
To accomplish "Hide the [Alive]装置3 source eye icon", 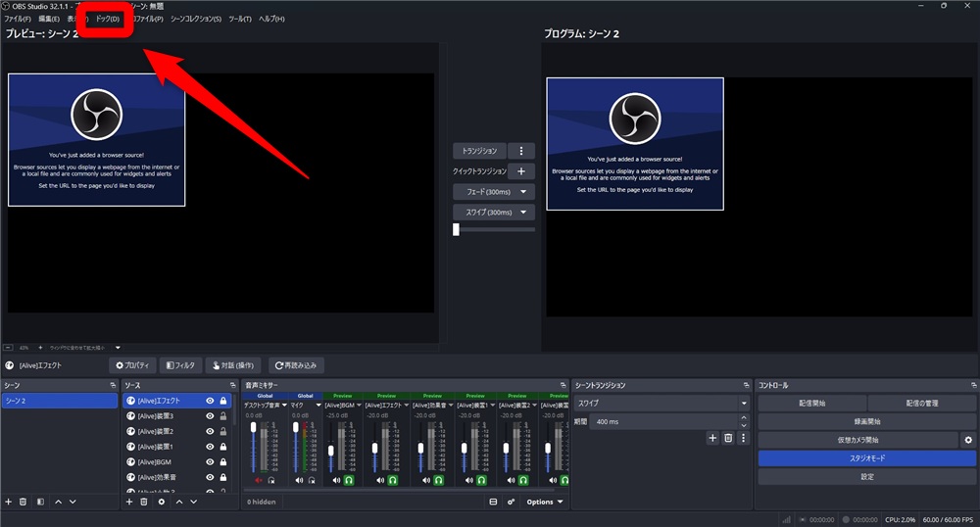I will pyautogui.click(x=210, y=416).
